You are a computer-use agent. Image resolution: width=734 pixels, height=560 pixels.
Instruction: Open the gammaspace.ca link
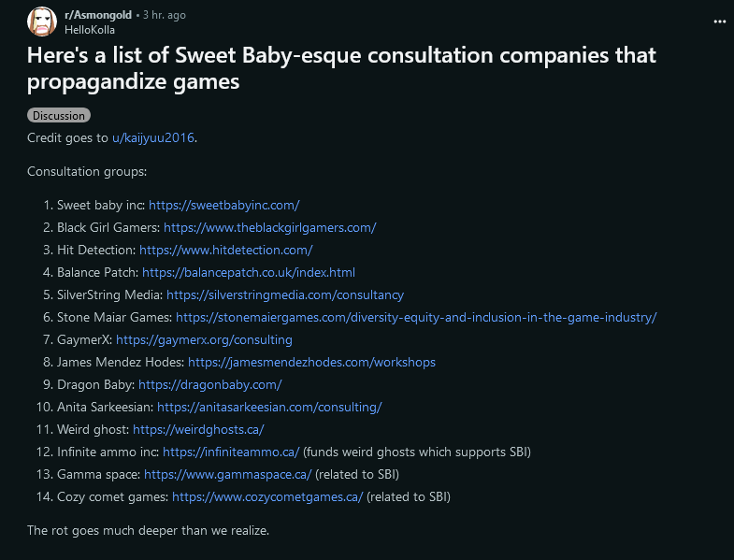(228, 475)
